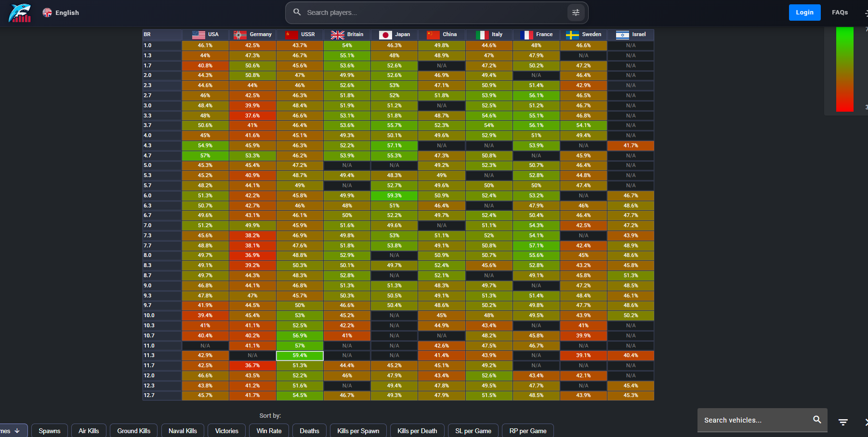The height and width of the screenshot is (437, 868).
Task: Select the Spawns sort option
Action: coord(50,431)
